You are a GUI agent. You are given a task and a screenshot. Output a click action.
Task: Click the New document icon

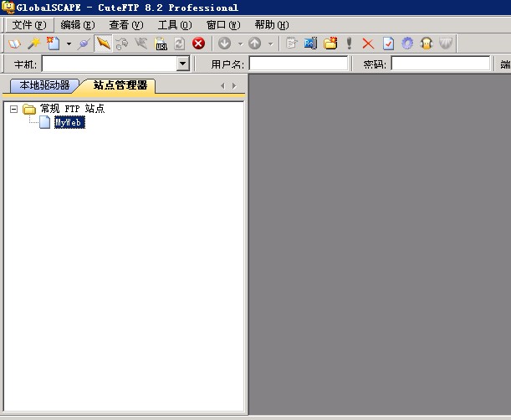click(x=53, y=44)
